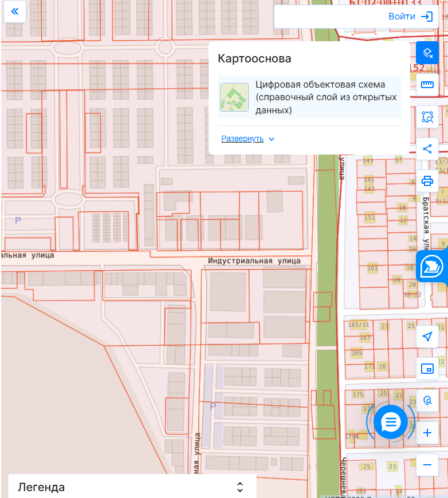Screen dimensions: 448x498
Task: Click house number 143 on map
Action: [368, 160]
